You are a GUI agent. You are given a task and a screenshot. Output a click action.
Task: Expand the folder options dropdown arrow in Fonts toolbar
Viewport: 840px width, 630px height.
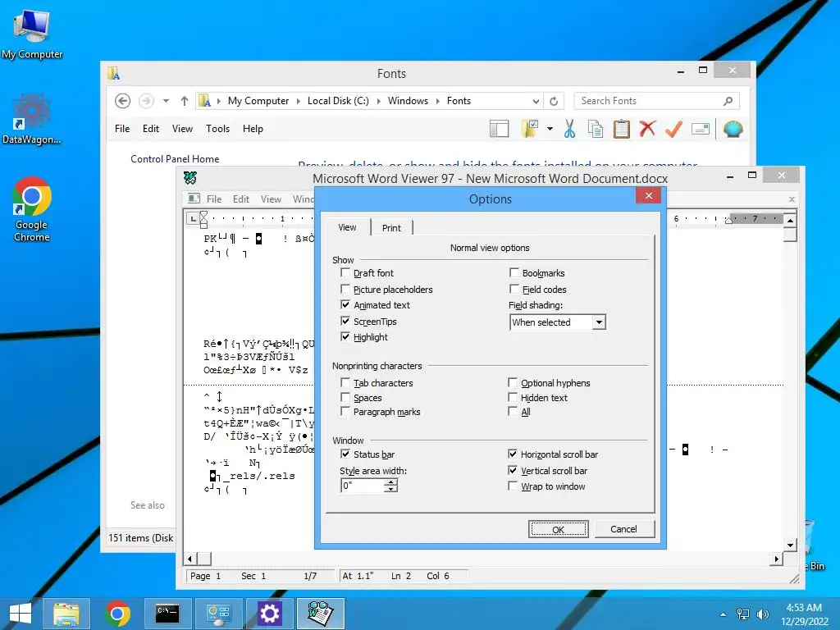pos(550,129)
